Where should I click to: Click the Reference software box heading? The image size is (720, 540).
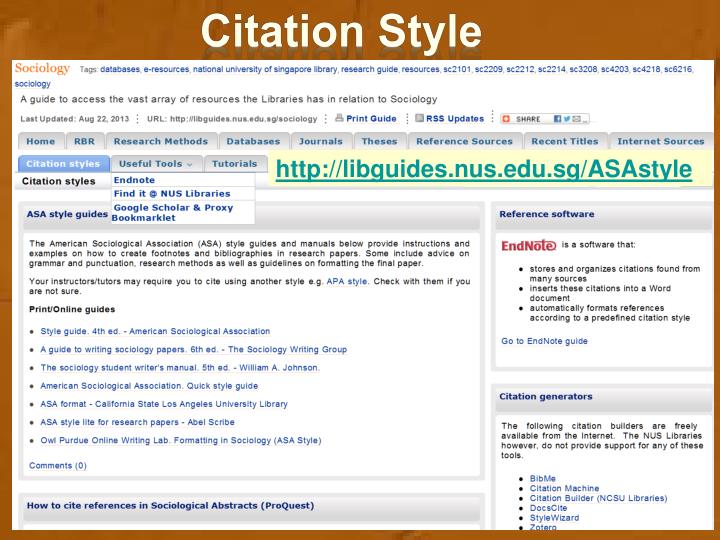(546, 214)
